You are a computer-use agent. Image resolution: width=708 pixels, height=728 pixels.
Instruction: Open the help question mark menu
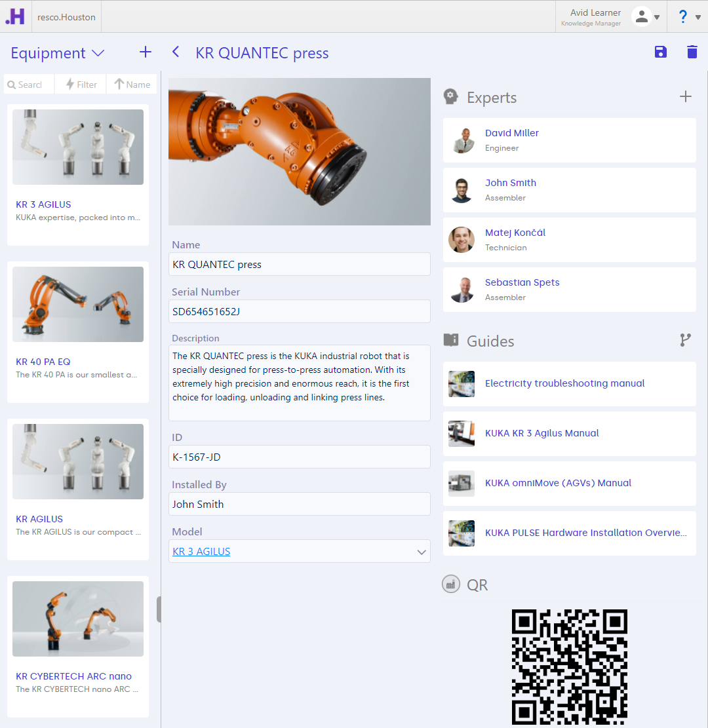688,17
